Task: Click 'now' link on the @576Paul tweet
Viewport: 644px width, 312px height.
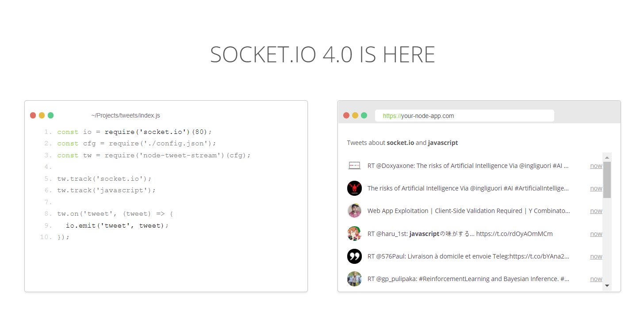Action: [x=596, y=256]
